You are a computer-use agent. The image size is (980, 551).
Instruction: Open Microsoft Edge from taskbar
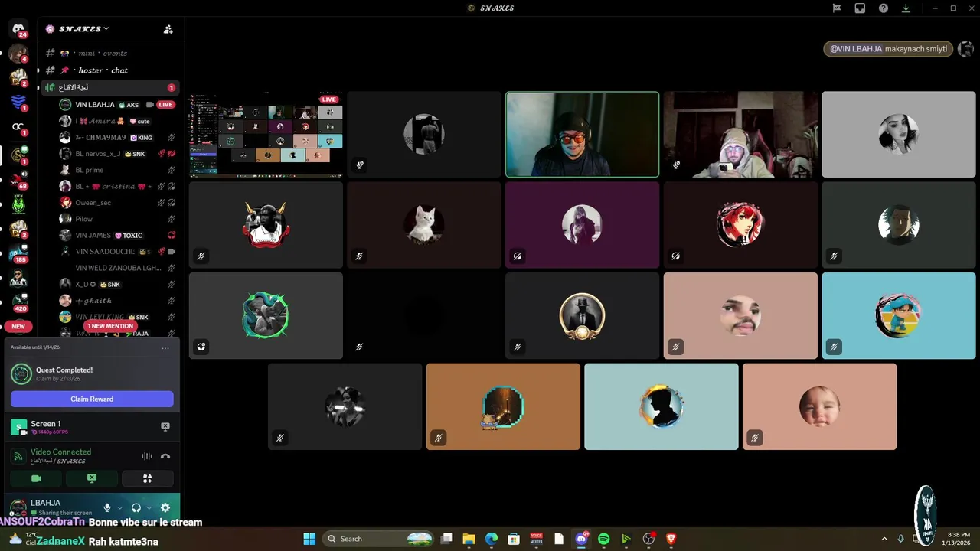pos(492,539)
